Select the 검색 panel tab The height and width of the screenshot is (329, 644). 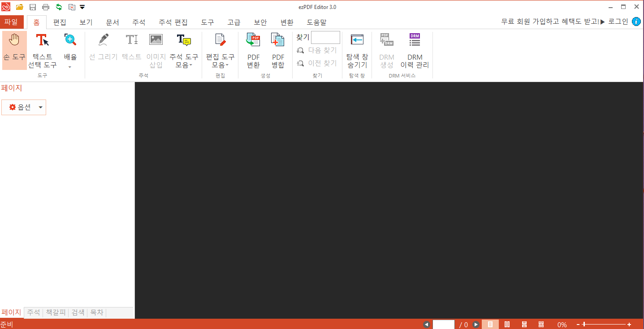click(x=78, y=312)
